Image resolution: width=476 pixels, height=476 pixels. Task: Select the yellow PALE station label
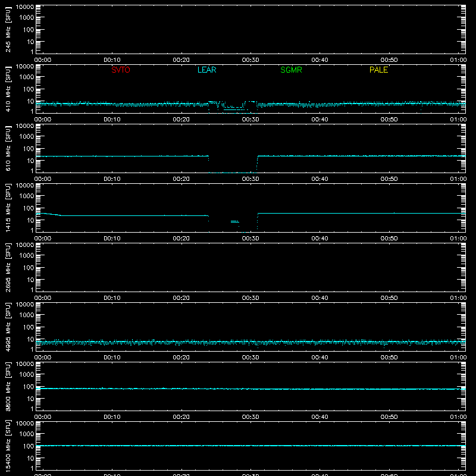(378, 70)
